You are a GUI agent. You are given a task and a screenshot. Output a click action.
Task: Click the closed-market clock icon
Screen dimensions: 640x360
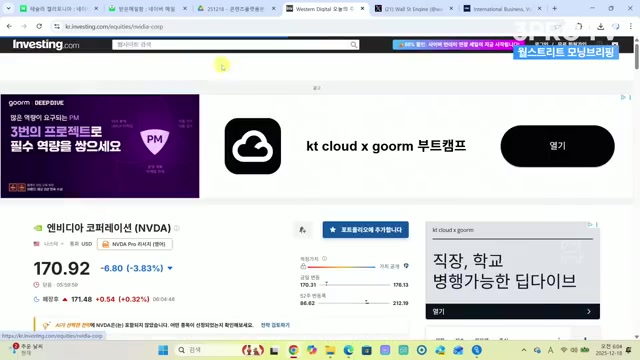(x=36, y=285)
